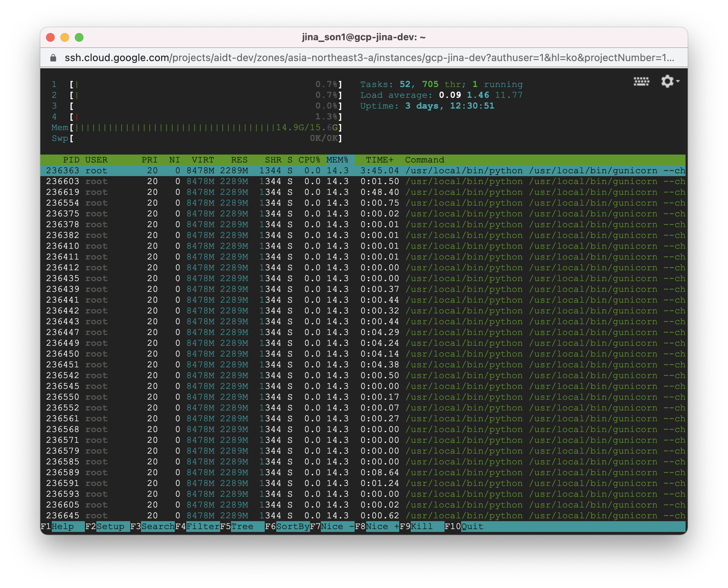Open the on-screen keyboard icon
The image size is (728, 588).
(x=641, y=82)
